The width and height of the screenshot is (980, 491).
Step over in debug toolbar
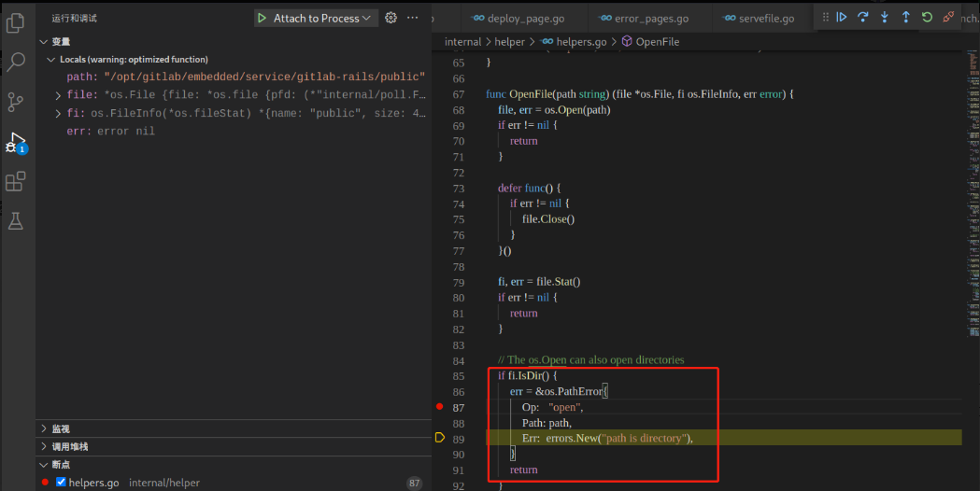[863, 17]
